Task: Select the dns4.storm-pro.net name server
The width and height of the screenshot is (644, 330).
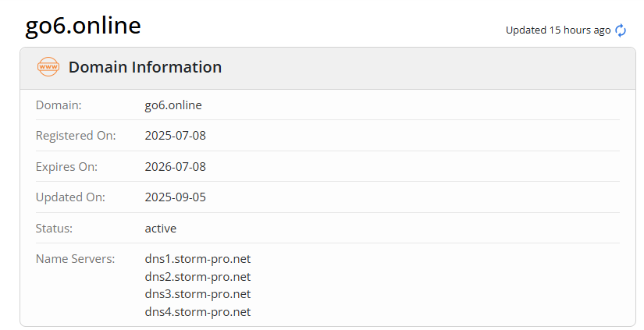Action: point(197,312)
